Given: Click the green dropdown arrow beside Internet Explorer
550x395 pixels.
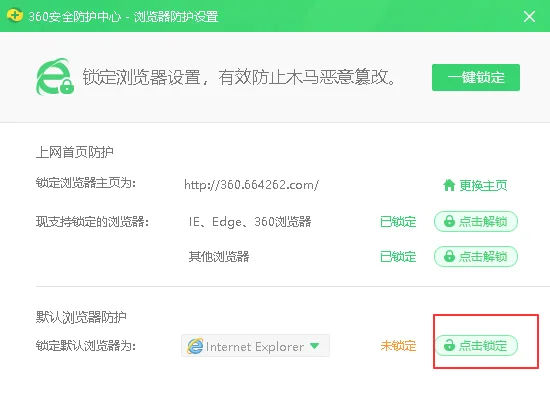Looking at the screenshot, I should pos(315,346).
